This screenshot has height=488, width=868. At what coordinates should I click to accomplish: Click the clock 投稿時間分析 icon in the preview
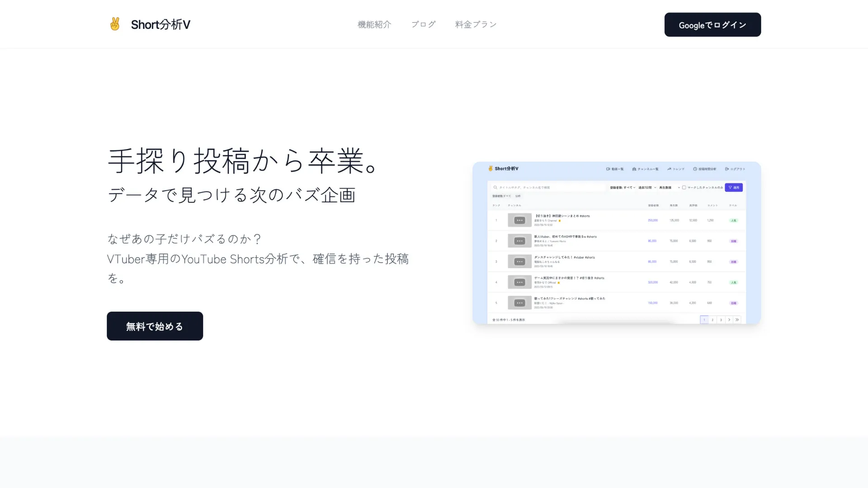point(695,169)
